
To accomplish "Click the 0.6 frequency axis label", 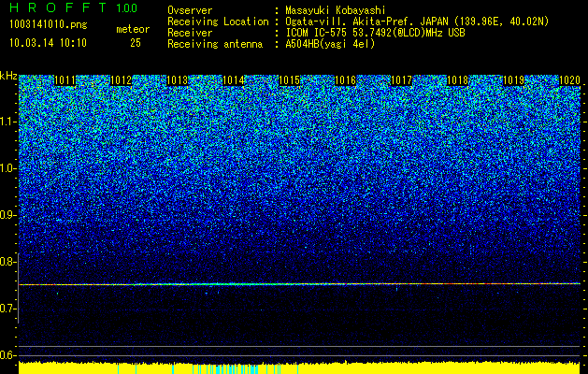I will pyautogui.click(x=7, y=355).
